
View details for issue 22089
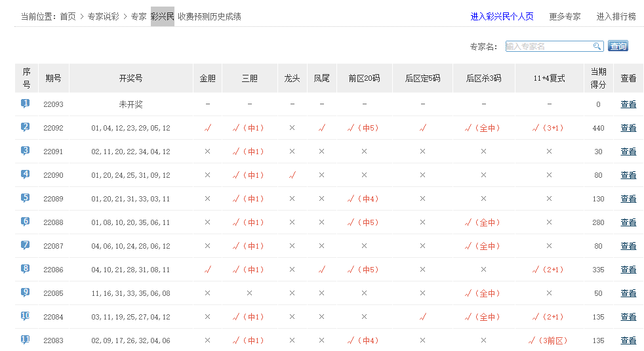coord(628,199)
